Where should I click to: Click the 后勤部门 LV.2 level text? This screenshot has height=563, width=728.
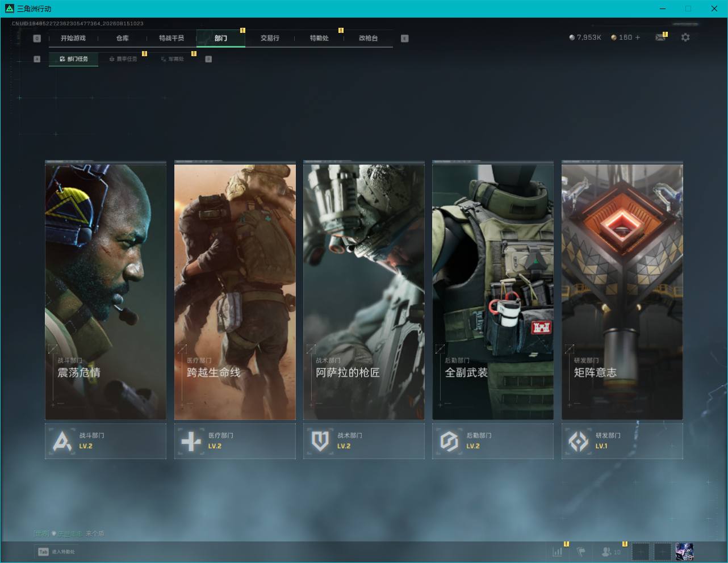(473, 446)
